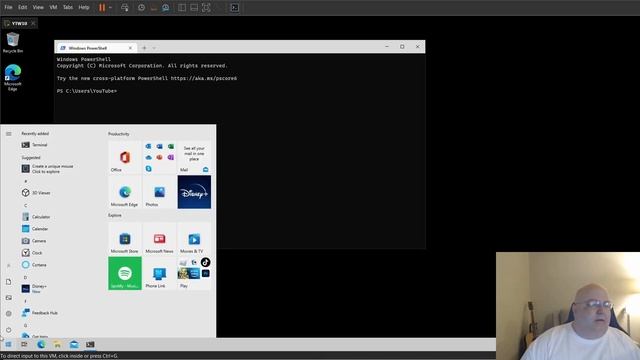Open the Movies & TV tile
This screenshot has height=360, width=640.
194,238
